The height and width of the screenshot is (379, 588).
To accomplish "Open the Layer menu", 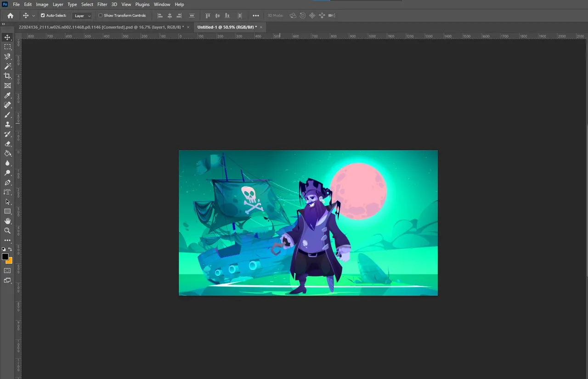I will 58,4.
